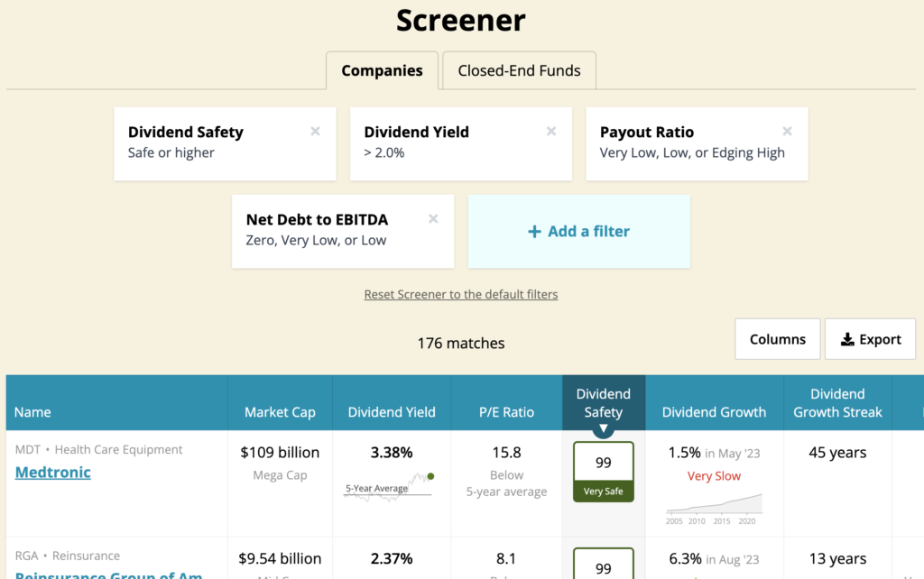This screenshot has width=924, height=579.
Task: Click the Export button
Action: (870, 338)
